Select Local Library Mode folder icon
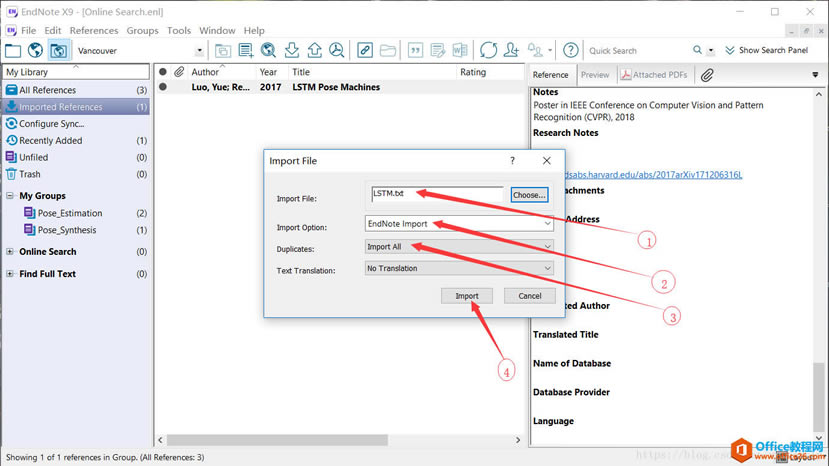 (x=13, y=51)
